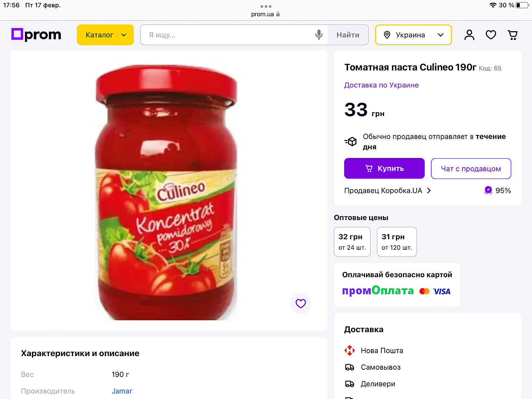The image size is (532, 399).
Task: Open seller Коробка.UA page chevron
Action: (x=429, y=191)
